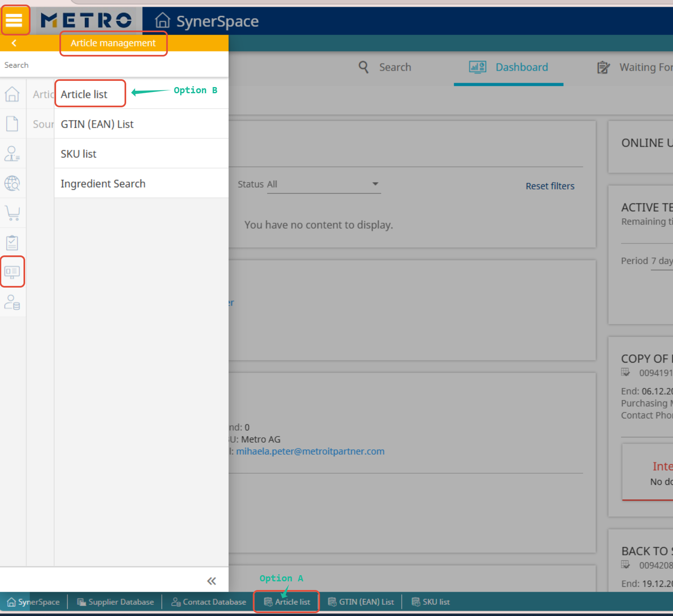Go back with the left chevron arrow

(14, 43)
